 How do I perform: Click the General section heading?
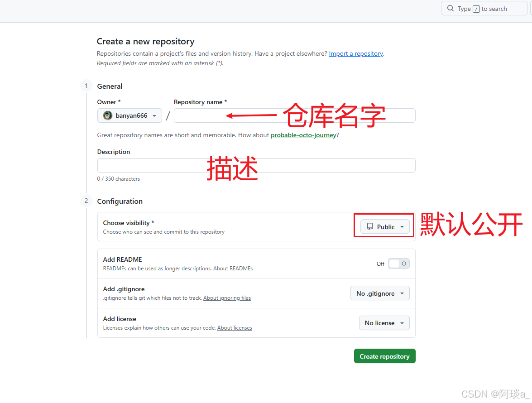pyautogui.click(x=110, y=86)
